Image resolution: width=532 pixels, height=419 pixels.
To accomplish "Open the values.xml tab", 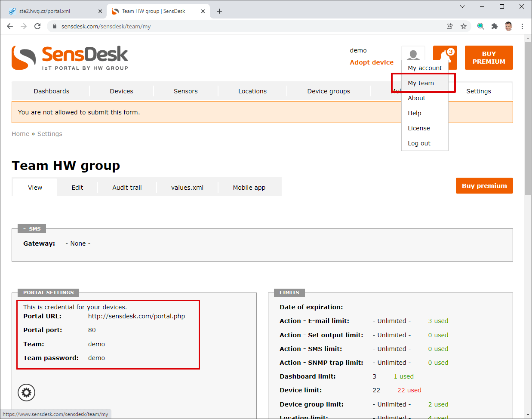I will [x=188, y=188].
